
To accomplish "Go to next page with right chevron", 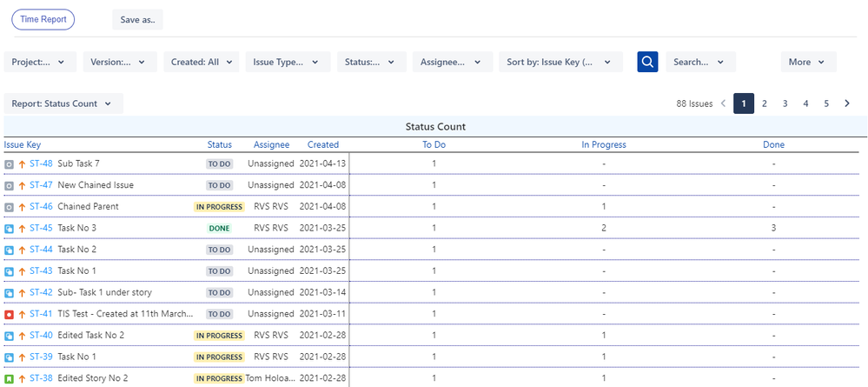I will [x=847, y=103].
